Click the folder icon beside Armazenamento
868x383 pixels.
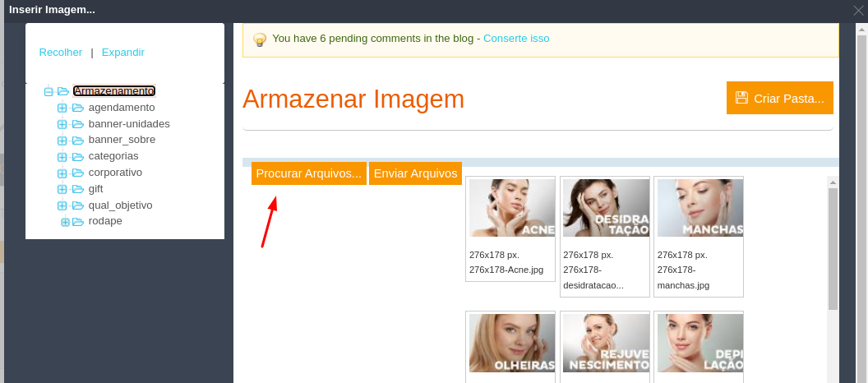[63, 91]
